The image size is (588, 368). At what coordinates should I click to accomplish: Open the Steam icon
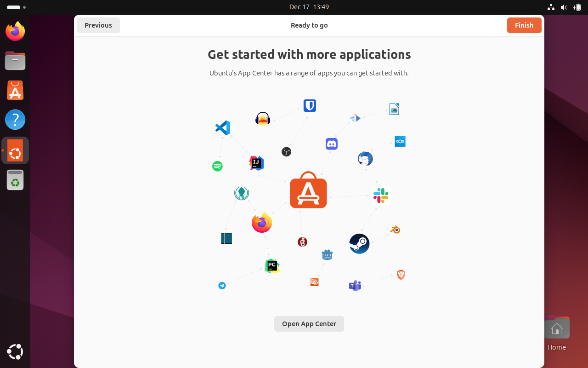359,243
